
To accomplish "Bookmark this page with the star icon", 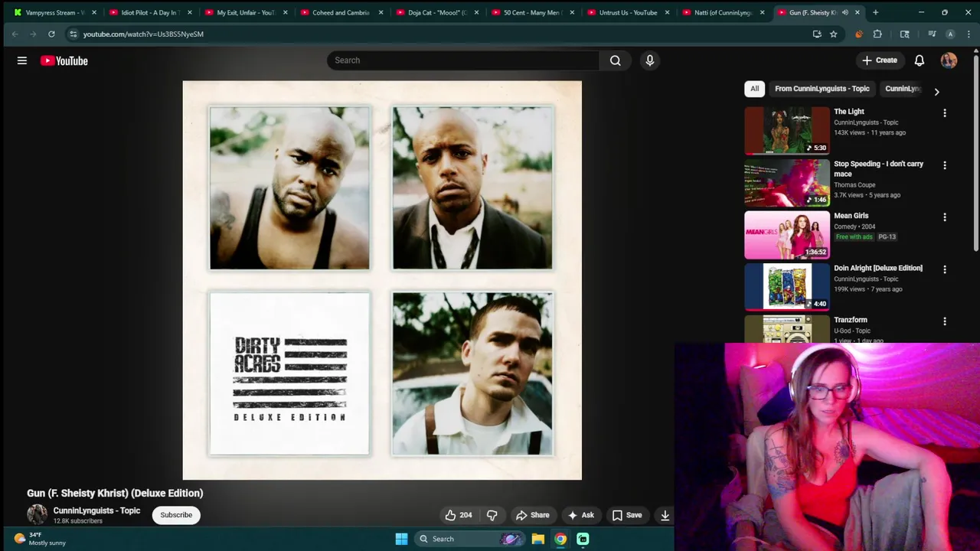I will (834, 34).
